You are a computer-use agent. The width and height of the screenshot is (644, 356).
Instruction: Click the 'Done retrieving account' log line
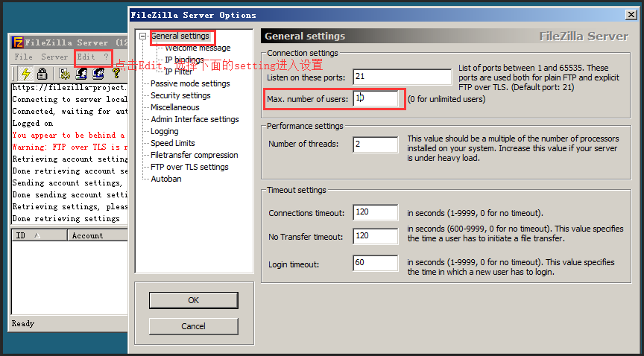[70, 171]
